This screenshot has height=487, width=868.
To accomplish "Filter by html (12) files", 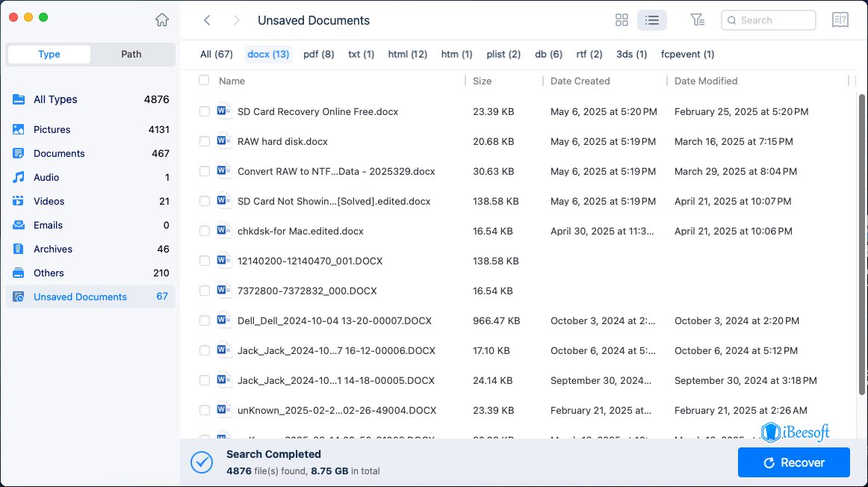I will point(407,55).
